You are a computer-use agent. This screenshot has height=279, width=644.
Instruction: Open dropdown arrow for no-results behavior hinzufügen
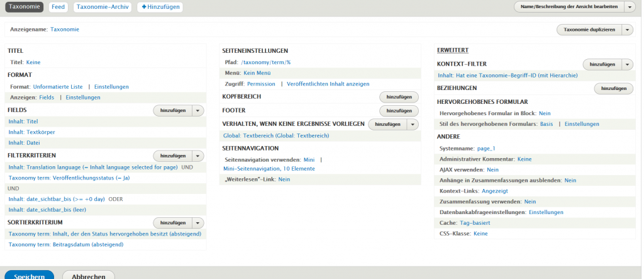[x=413, y=125]
